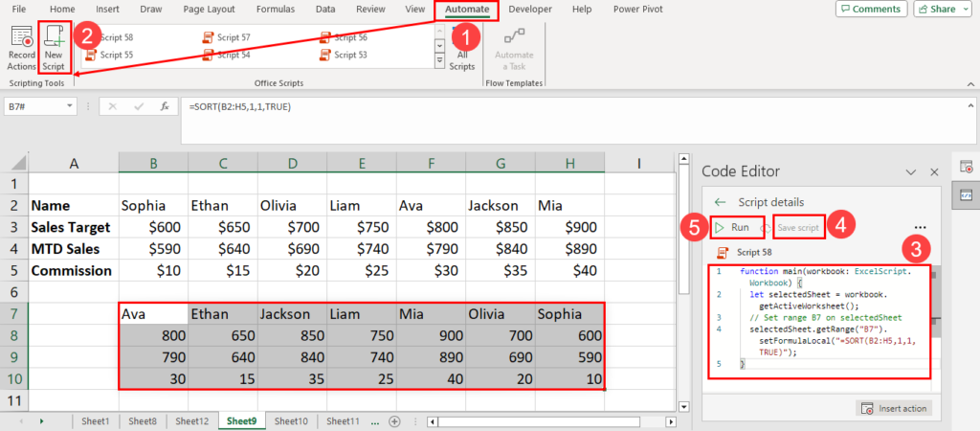Click next sheet navigation arrow
This screenshot has width=980, height=431.
(42, 421)
